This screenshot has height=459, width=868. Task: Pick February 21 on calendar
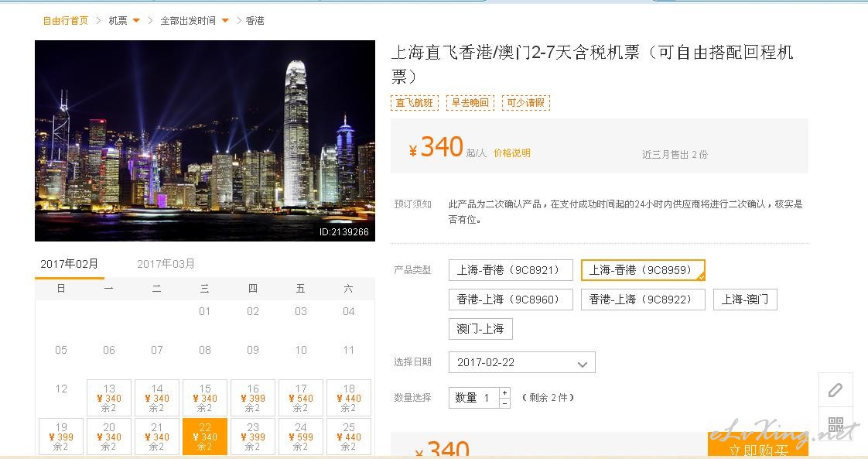click(157, 437)
